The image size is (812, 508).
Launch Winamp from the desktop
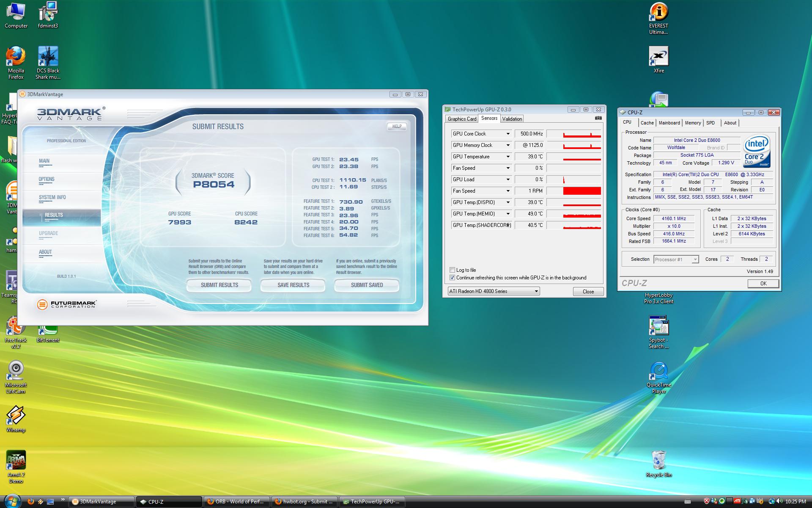[16, 419]
